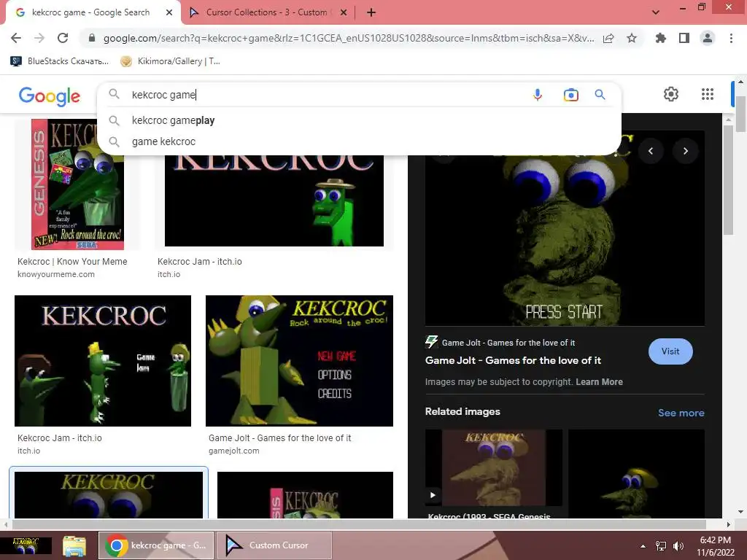This screenshot has width=747, height=560.
Task: Switch to Cursor Collections Custom tab
Action: pyautogui.click(x=266, y=12)
